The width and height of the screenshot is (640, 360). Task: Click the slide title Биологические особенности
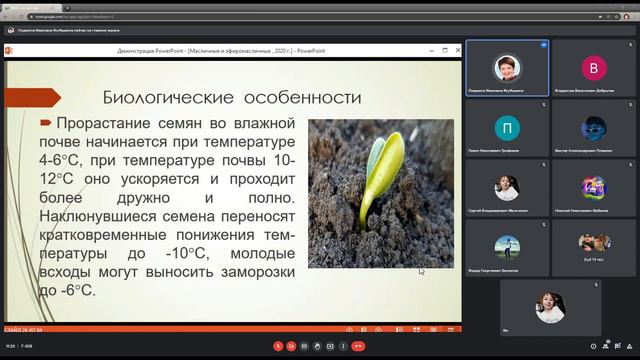click(232, 98)
